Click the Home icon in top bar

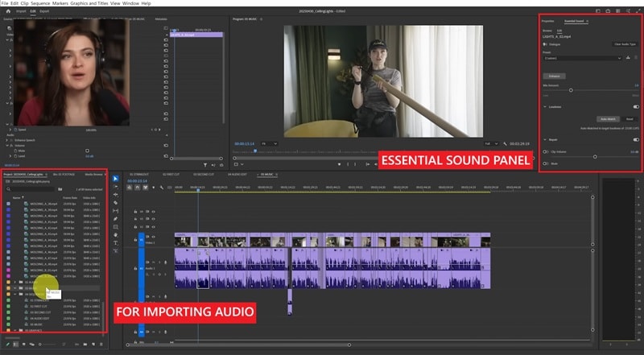[x=8, y=11]
